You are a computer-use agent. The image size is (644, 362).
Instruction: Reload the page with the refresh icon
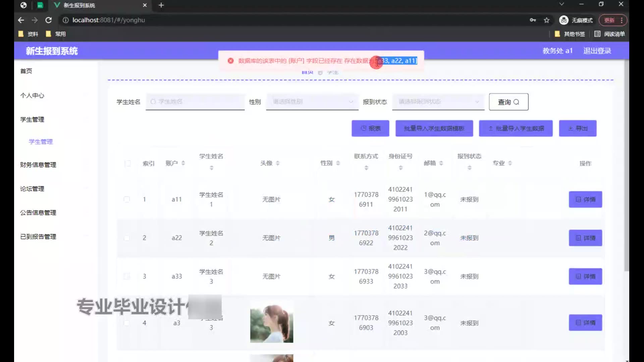click(49, 20)
